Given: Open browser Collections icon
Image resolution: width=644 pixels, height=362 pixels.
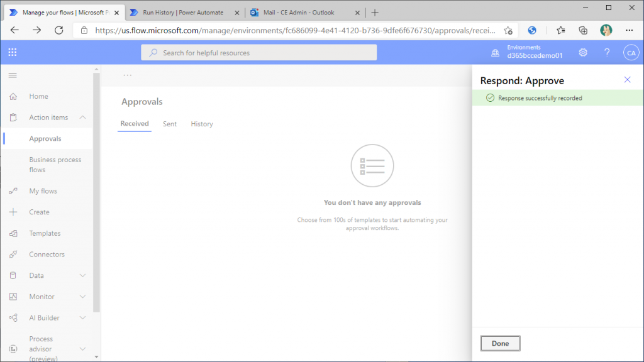Looking at the screenshot, I should point(583,30).
